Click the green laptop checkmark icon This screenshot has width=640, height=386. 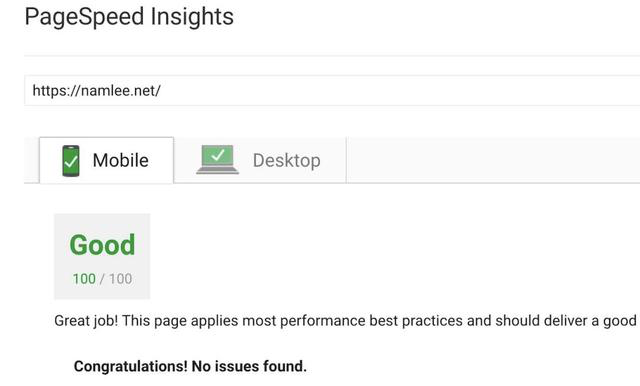point(217,160)
